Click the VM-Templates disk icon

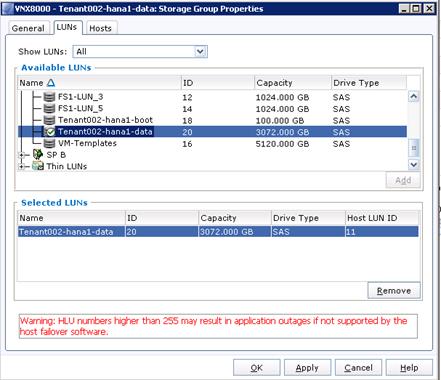[x=49, y=144]
